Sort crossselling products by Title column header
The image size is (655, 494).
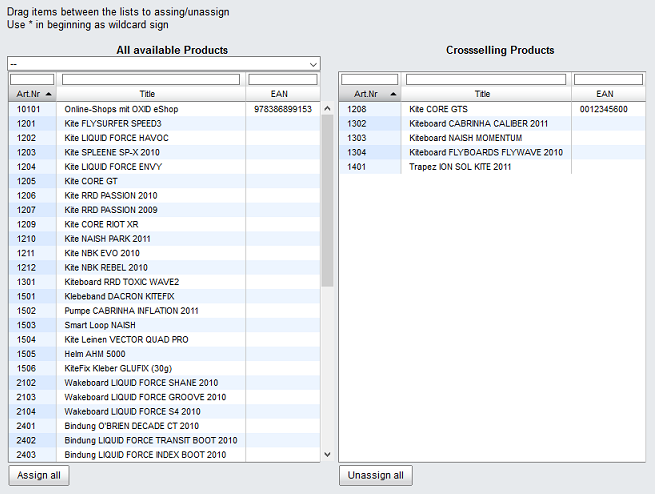tap(486, 94)
